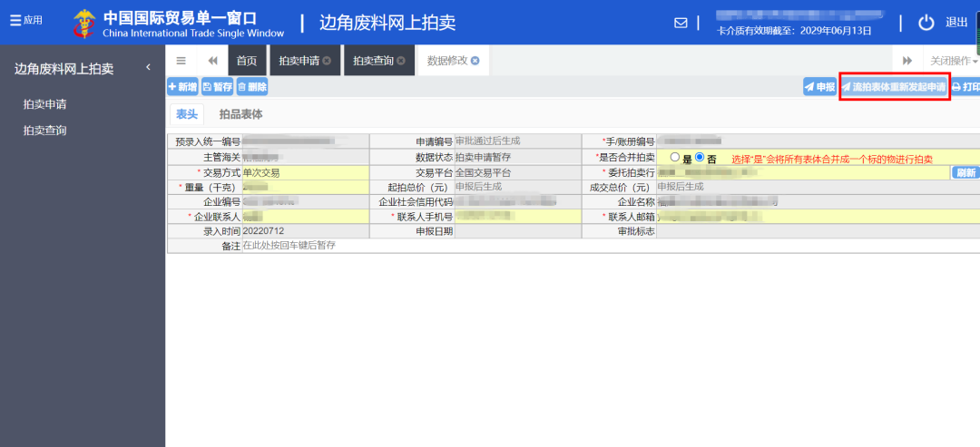
Task: Select 否 for 是否合并拍卖
Action: tap(700, 157)
